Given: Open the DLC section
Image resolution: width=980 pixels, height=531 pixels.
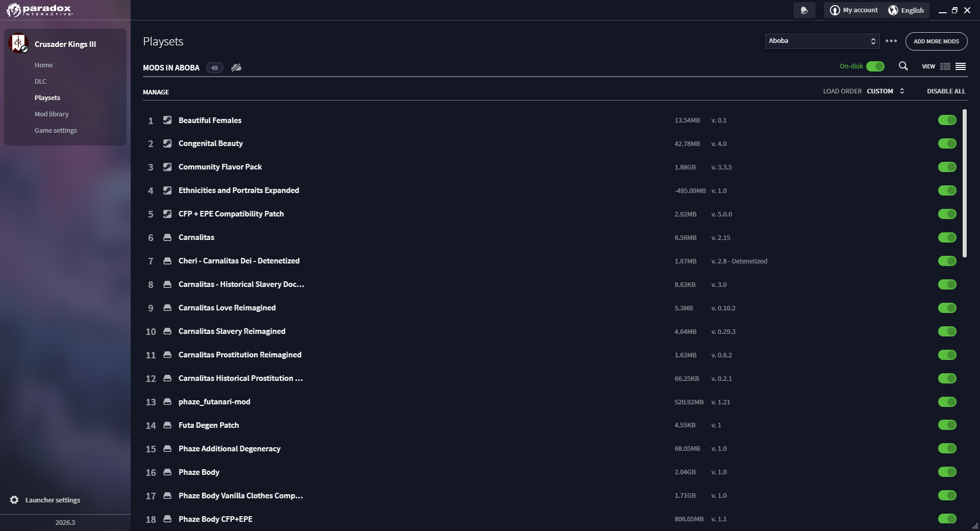Looking at the screenshot, I should point(40,81).
